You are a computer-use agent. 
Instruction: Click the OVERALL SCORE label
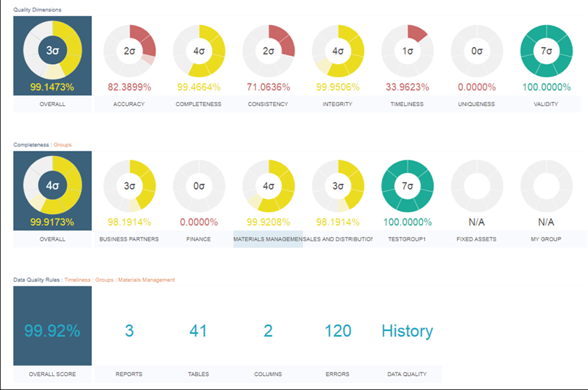[52, 375]
